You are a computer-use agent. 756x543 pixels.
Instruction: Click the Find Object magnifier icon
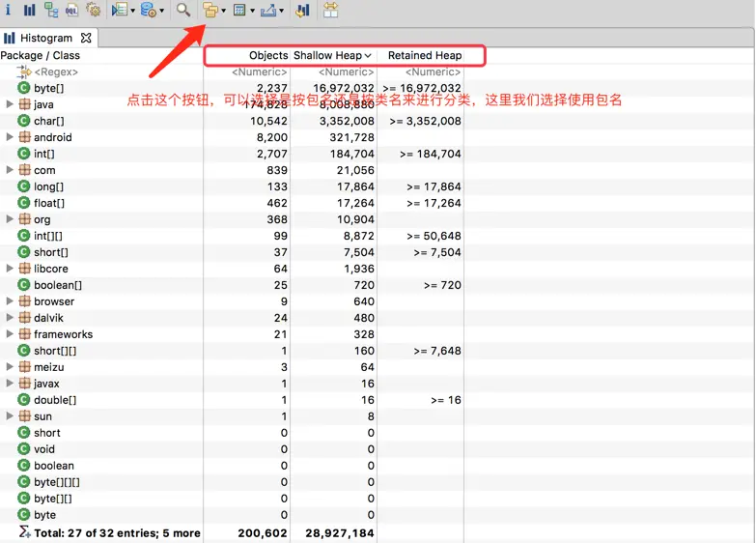click(183, 10)
